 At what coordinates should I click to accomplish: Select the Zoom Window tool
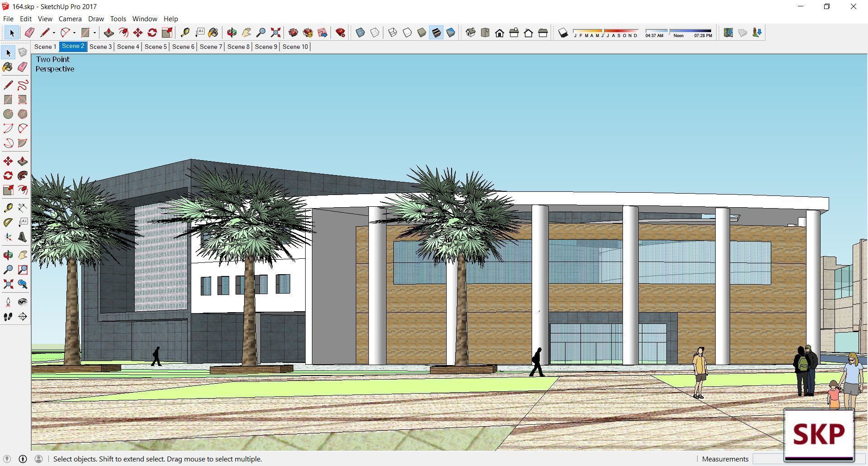23,270
